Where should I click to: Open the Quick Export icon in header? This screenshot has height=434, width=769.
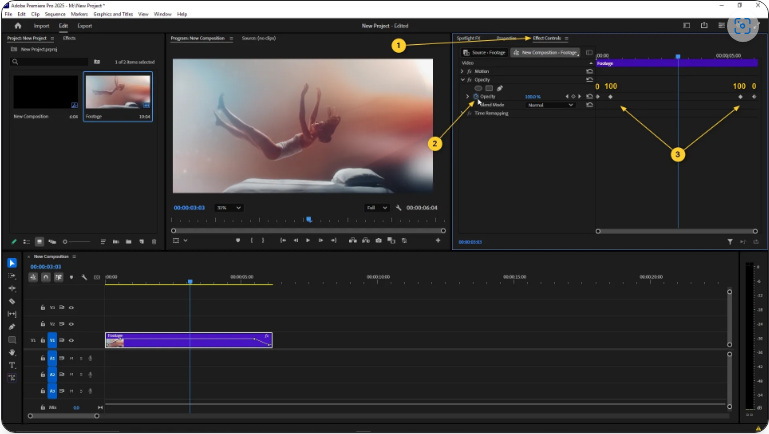click(704, 26)
